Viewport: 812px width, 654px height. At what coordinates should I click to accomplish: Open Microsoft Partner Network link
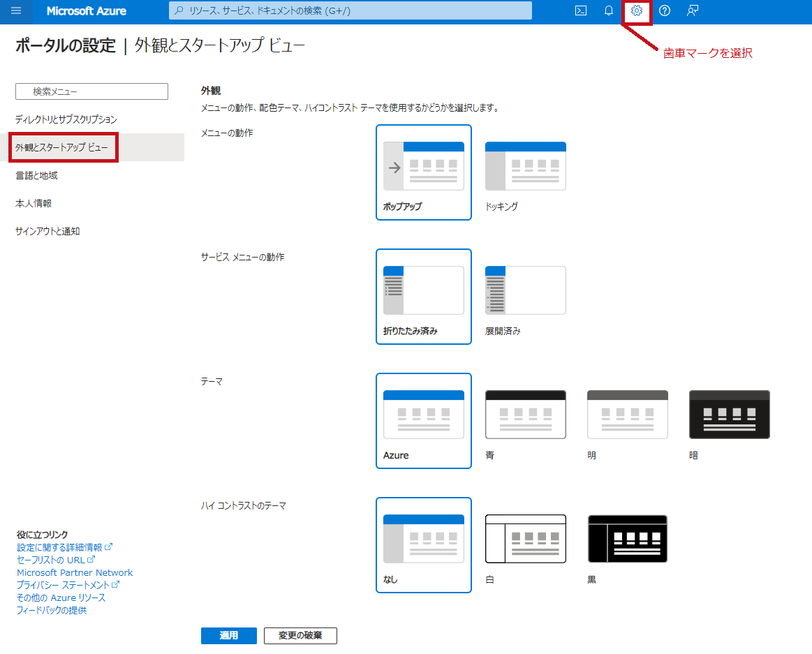(x=75, y=573)
